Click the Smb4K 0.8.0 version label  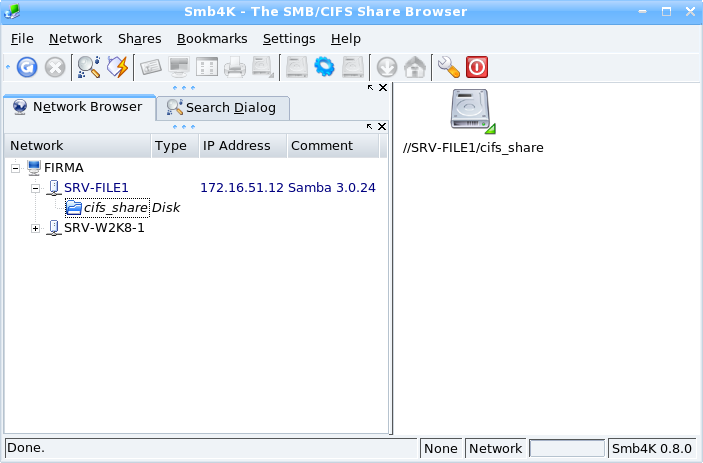click(651, 448)
